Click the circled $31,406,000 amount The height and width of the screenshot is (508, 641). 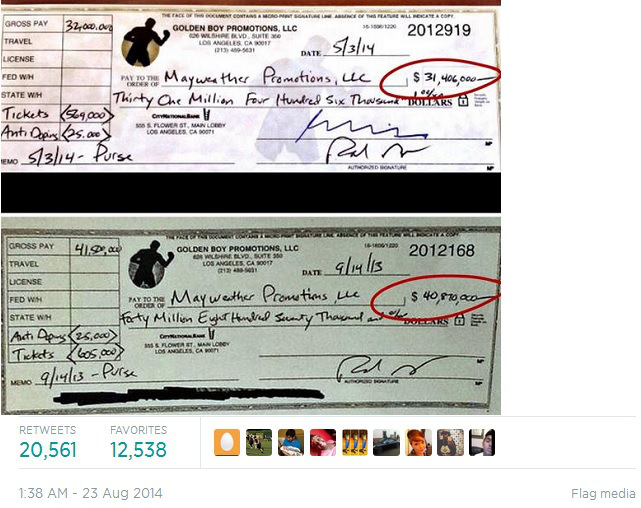tap(440, 80)
